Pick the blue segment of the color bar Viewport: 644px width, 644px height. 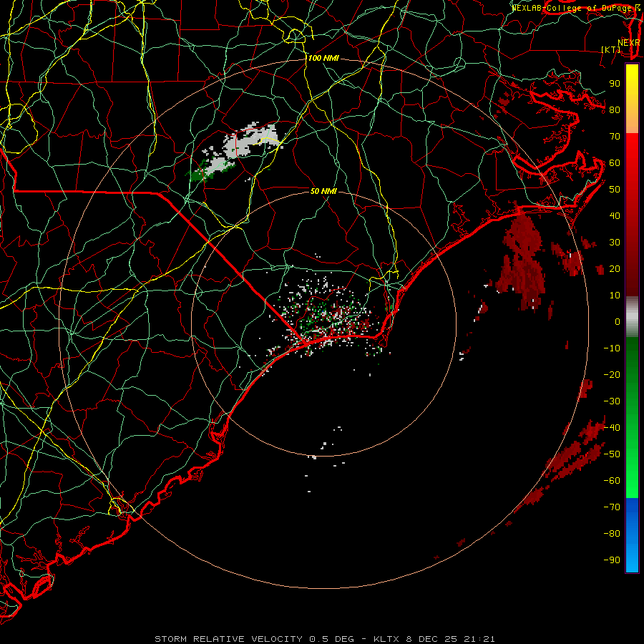tap(632, 535)
